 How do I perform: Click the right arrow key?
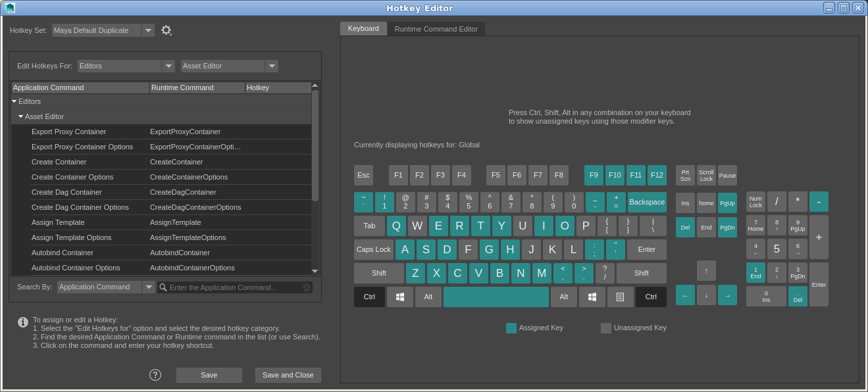click(727, 295)
